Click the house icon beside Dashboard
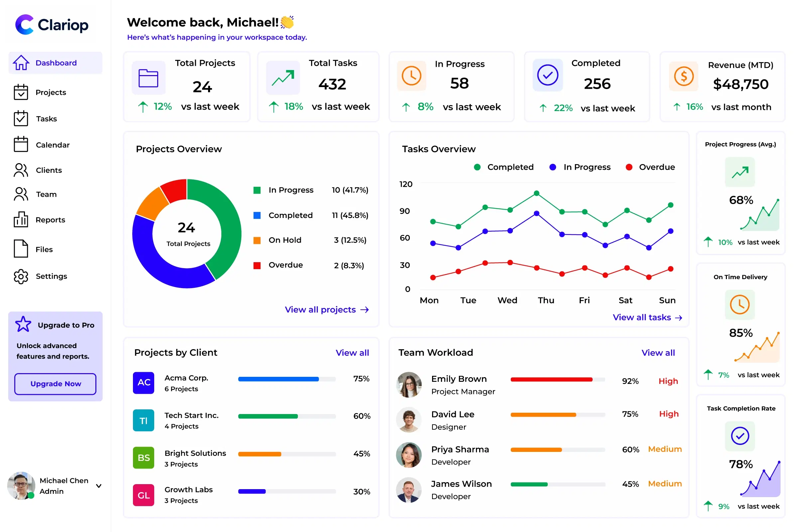Image resolution: width=798 pixels, height=532 pixels. tap(21, 63)
